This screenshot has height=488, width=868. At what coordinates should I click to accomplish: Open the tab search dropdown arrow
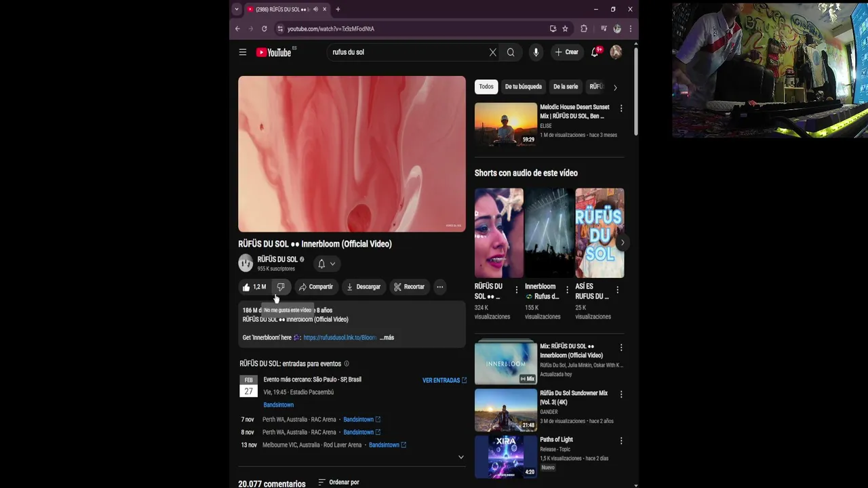236,9
